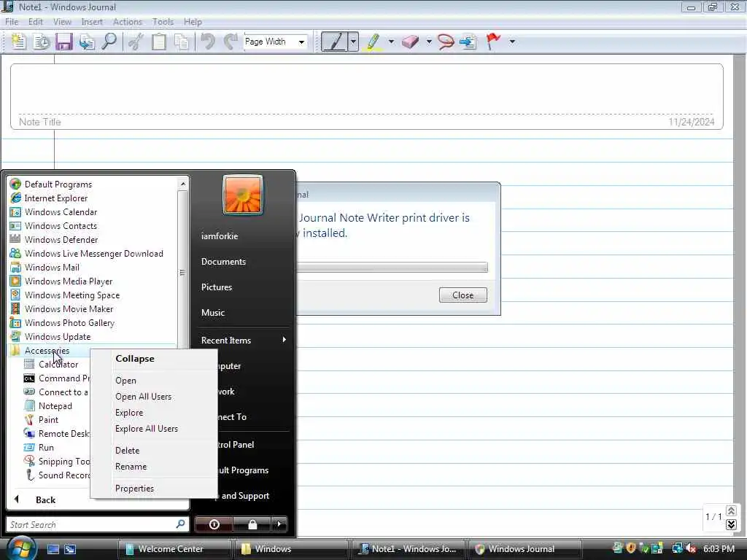Viewport: 747px width, 560px height.
Task: Select the Eraser tool
Action: coord(410,42)
